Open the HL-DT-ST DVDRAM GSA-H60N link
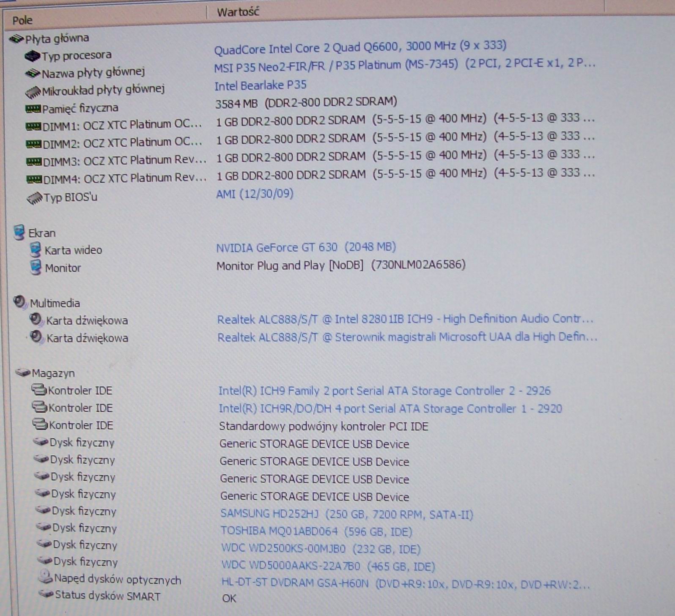 pyautogui.click(x=406, y=584)
